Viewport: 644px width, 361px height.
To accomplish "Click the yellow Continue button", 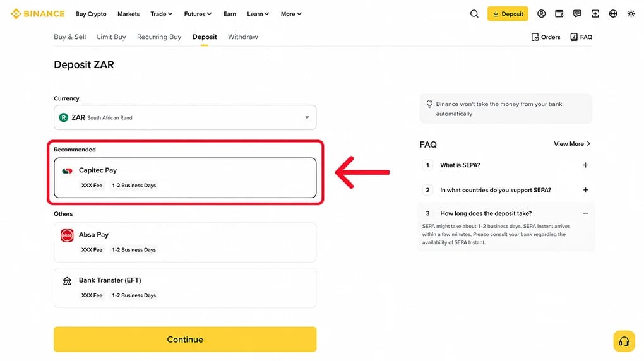I will 185,340.
